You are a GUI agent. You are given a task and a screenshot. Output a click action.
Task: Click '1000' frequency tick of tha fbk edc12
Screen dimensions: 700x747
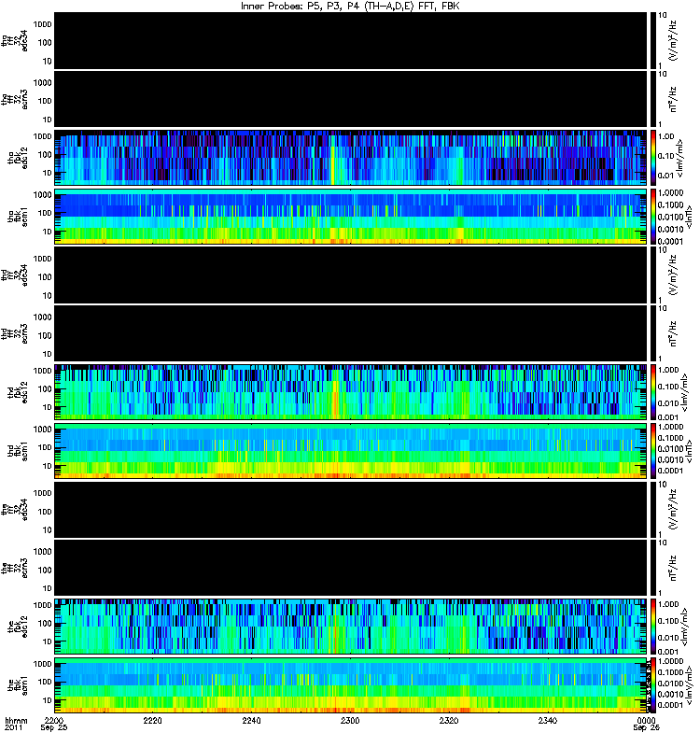[42, 136]
